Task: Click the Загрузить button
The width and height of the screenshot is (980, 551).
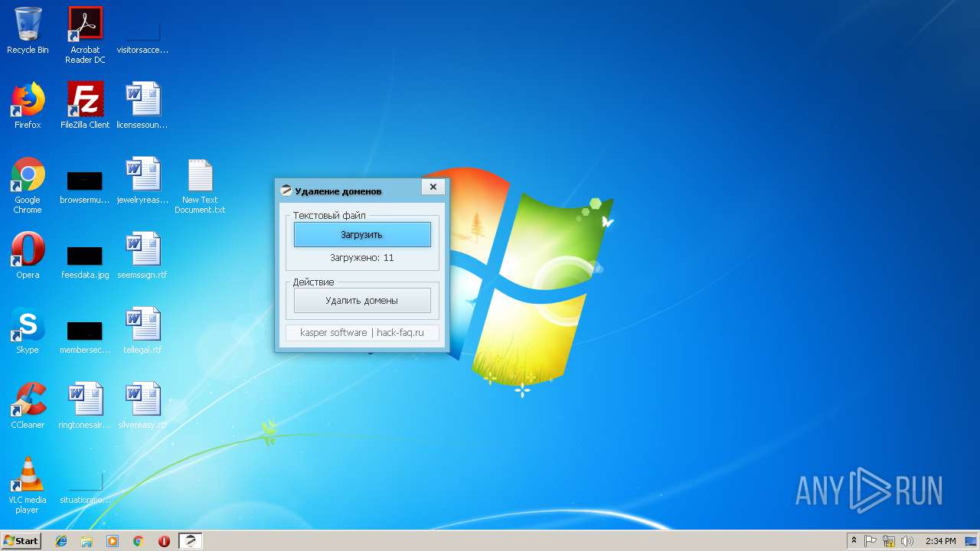Action: (x=362, y=235)
